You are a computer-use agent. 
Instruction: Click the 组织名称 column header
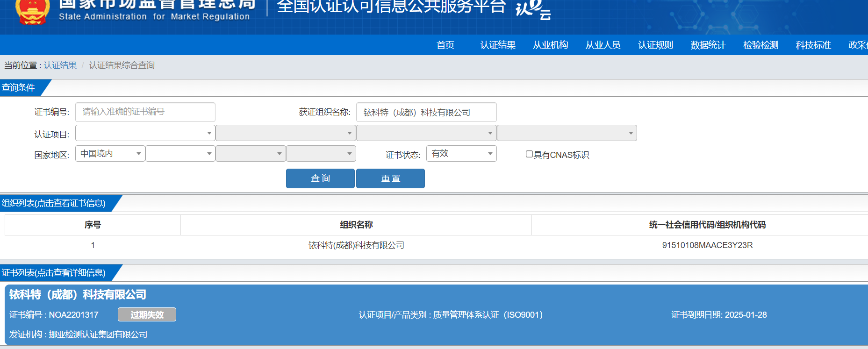click(356, 225)
